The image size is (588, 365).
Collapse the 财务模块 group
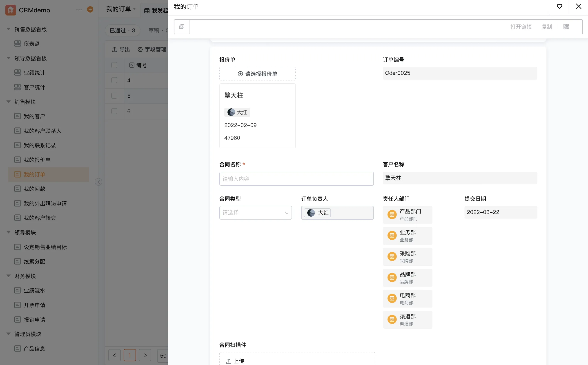[x=9, y=276]
